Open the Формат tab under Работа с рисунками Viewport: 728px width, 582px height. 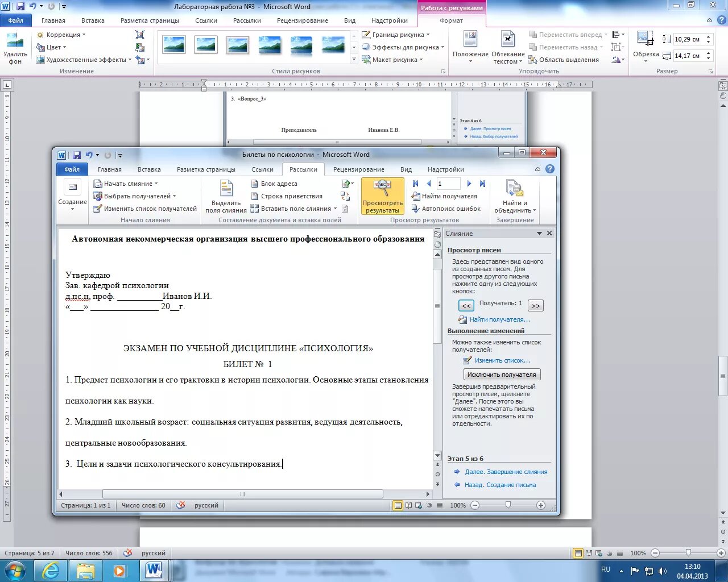pos(452,20)
